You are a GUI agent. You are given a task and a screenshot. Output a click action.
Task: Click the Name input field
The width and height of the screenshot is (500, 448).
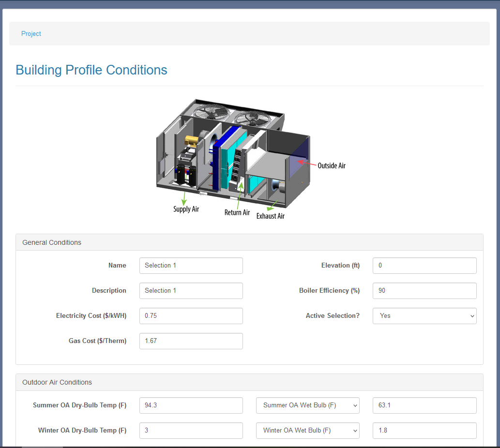[191, 266]
